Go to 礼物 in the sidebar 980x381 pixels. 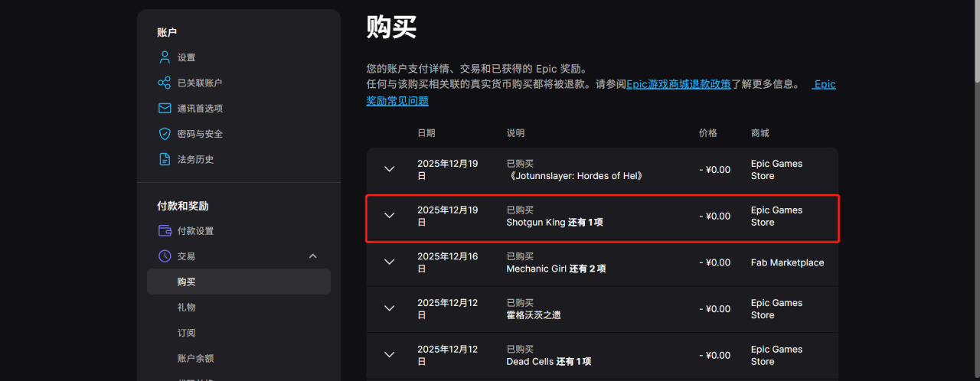click(186, 307)
